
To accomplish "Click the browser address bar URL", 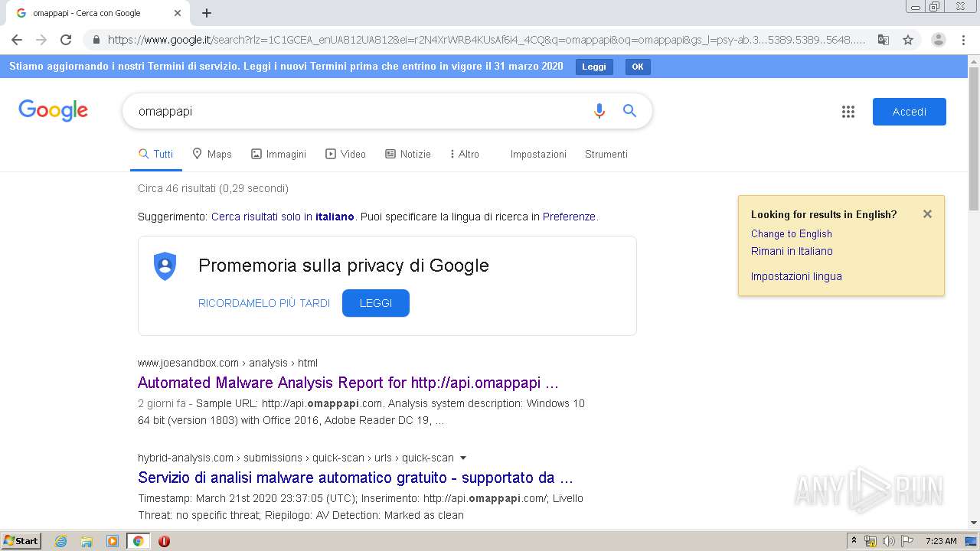I will click(486, 40).
